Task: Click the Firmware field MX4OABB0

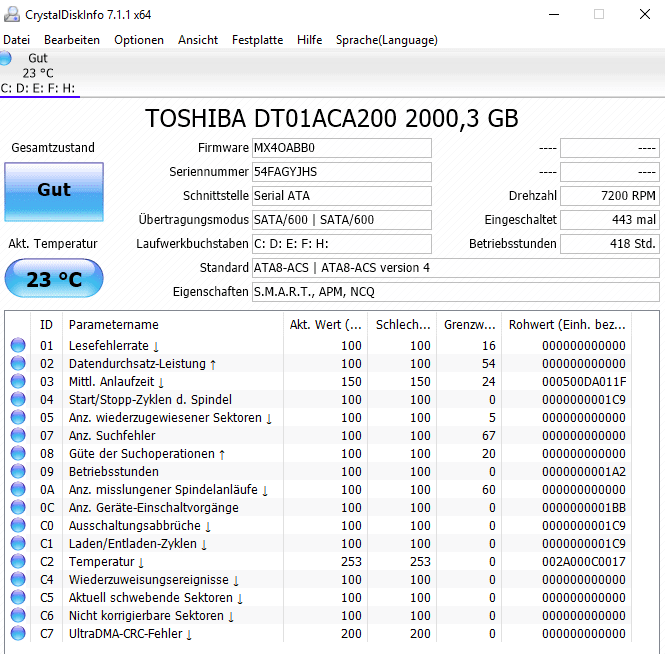Action: tap(342, 148)
